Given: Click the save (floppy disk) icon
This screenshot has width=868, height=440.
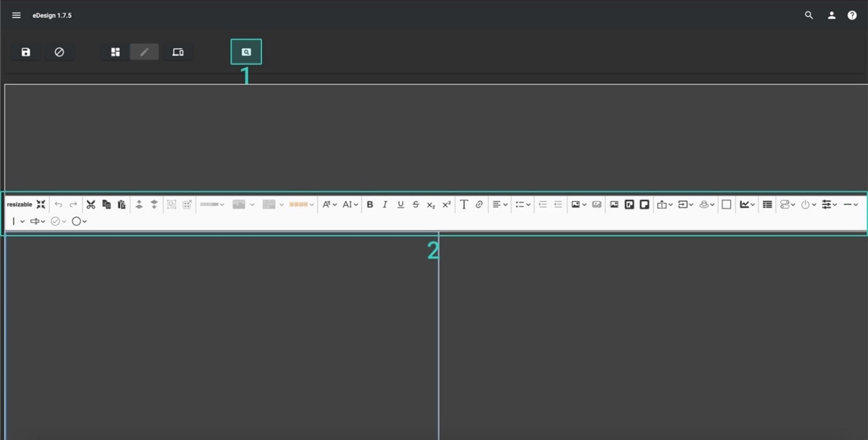Looking at the screenshot, I should 26,52.
